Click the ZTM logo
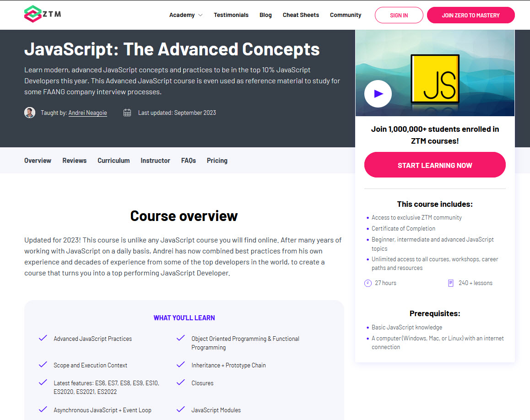This screenshot has width=530, height=420. coord(43,14)
